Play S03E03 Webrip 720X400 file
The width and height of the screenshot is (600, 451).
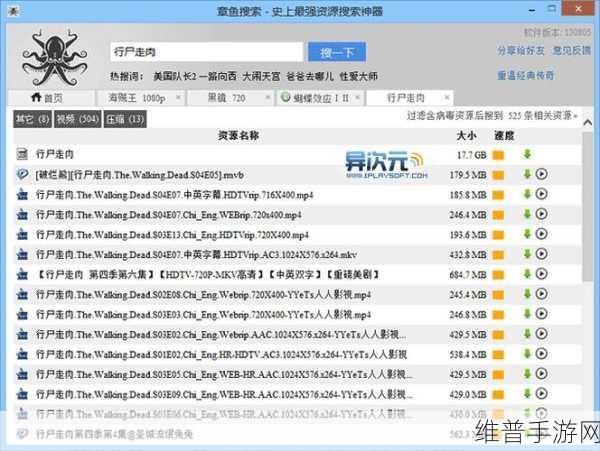coord(541,314)
